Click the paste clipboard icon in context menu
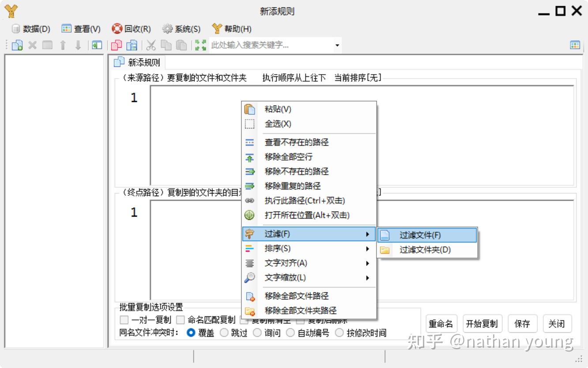This screenshot has width=588, height=368. [x=250, y=109]
